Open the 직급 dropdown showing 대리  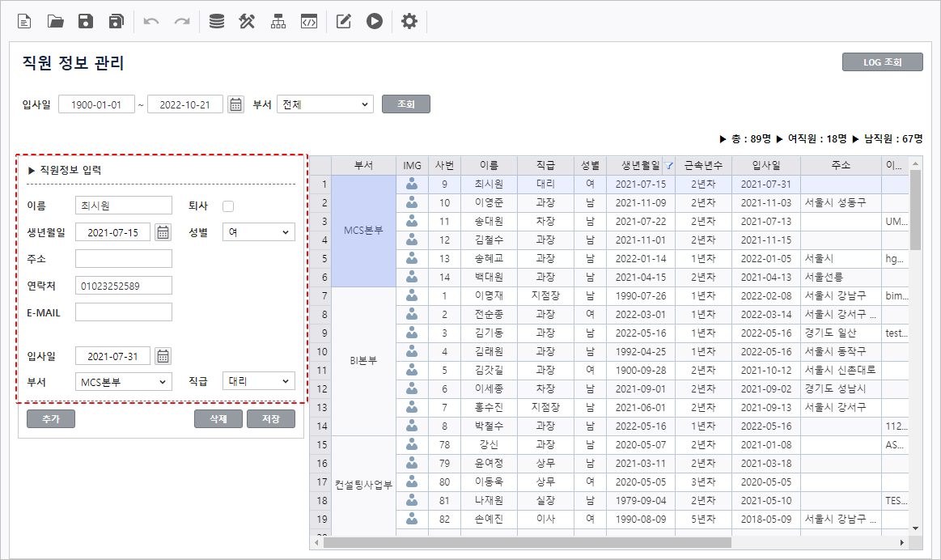pyautogui.click(x=258, y=381)
